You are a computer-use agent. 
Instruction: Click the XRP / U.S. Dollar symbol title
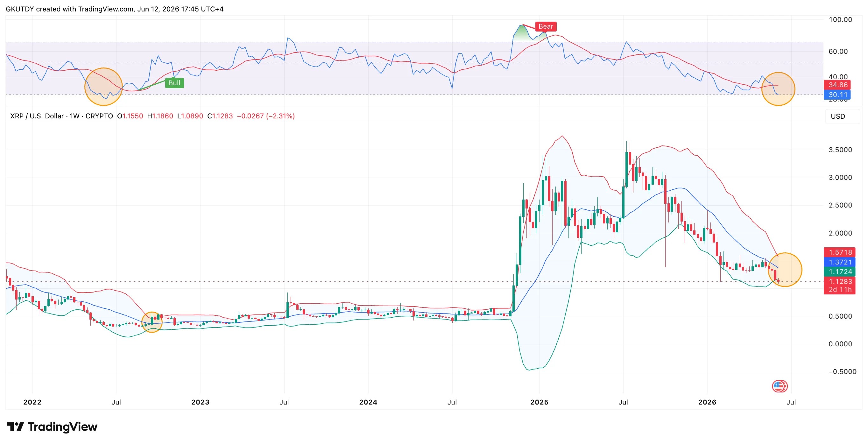(x=62, y=116)
